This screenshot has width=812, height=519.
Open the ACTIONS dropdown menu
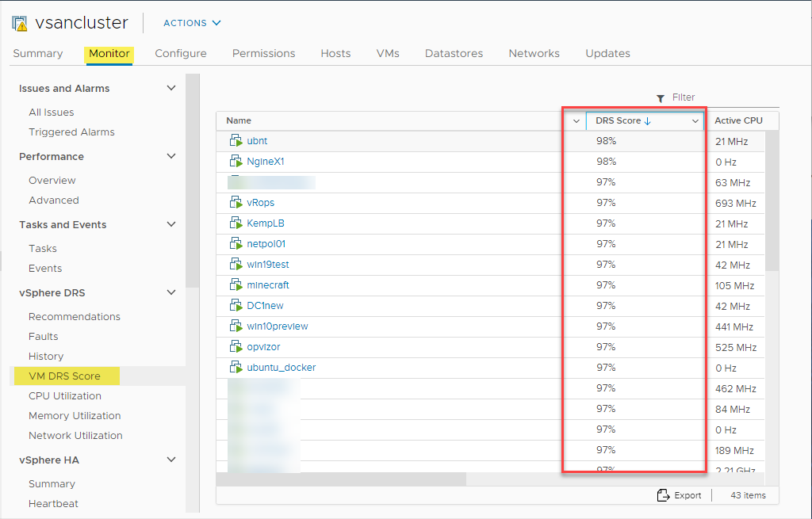click(x=192, y=23)
